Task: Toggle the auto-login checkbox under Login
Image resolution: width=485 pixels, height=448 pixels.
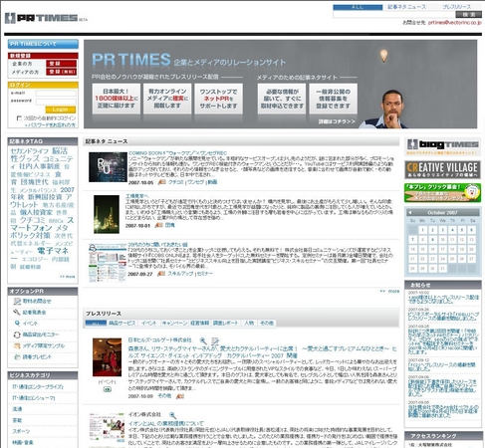Action: tap(19, 118)
